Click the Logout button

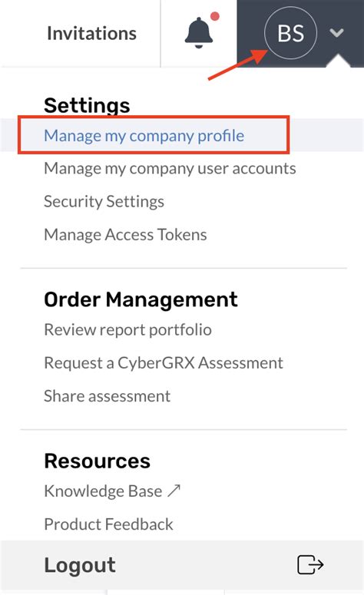(182, 565)
